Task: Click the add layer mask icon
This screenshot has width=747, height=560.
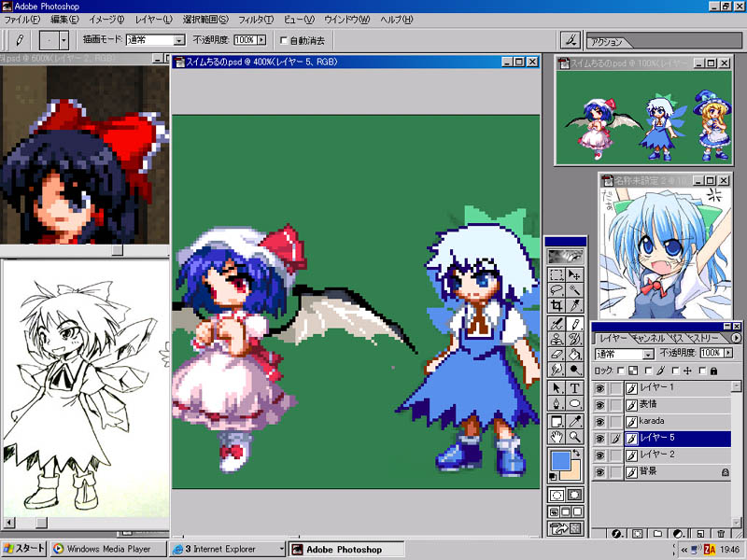Action: (638, 533)
